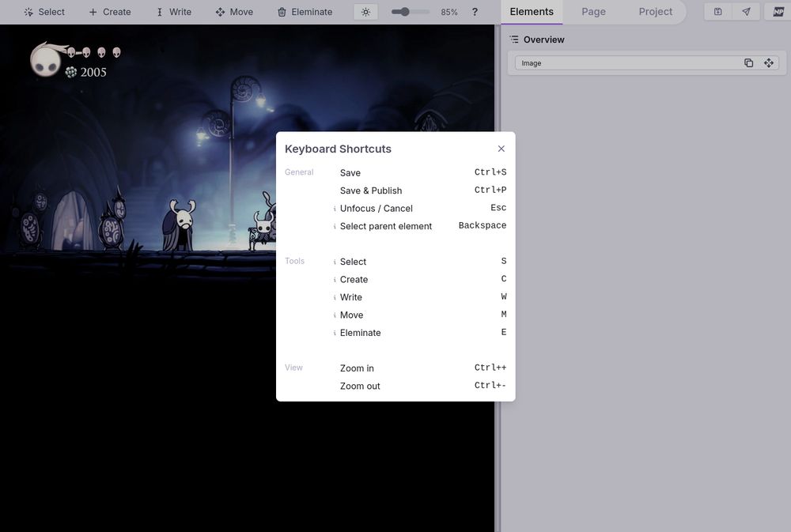The height and width of the screenshot is (532, 791).
Task: Click the save disk icon
Action: pyautogui.click(x=718, y=12)
